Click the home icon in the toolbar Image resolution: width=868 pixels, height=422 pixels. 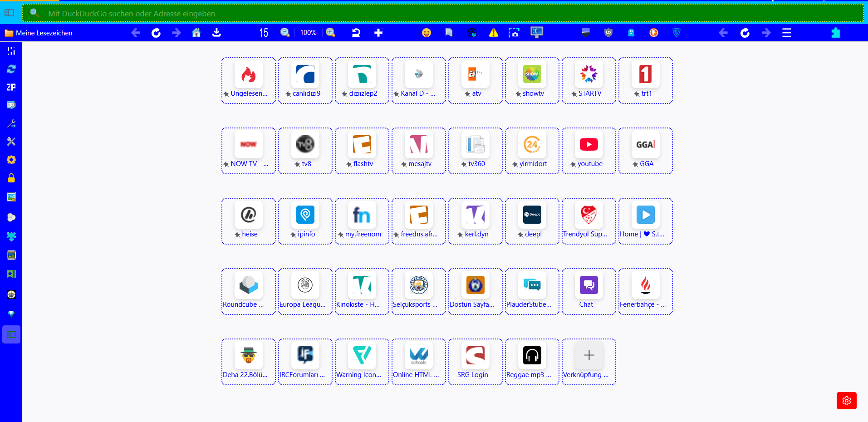(196, 33)
